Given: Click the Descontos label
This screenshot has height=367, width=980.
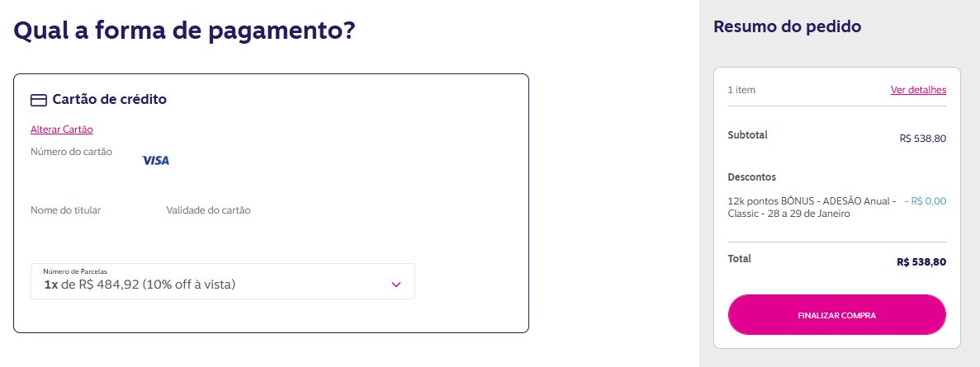Looking at the screenshot, I should pyautogui.click(x=752, y=177).
